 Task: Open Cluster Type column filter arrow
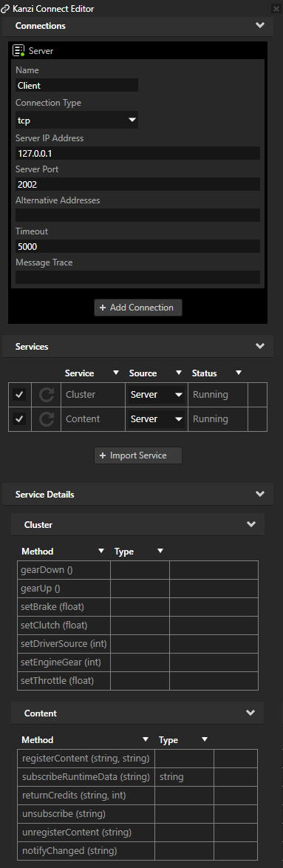coord(160,551)
